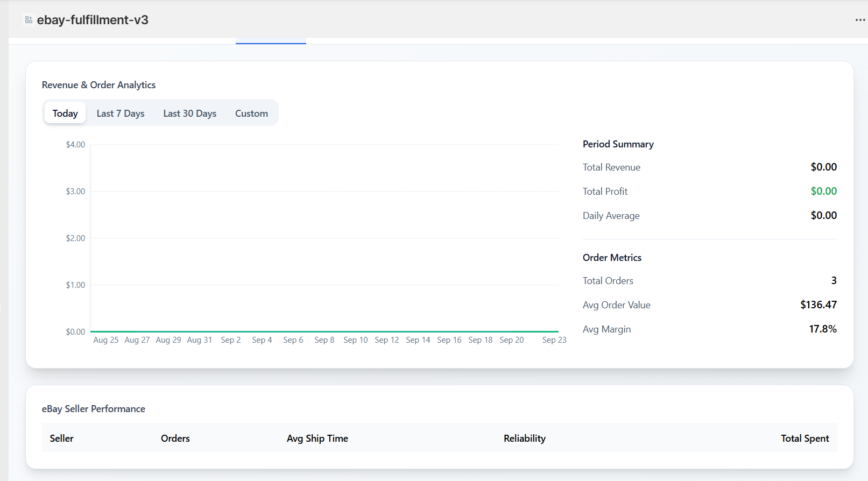Click the ebay-fulfillment-v3 title text
This screenshot has width=868, height=481.
pos(93,20)
